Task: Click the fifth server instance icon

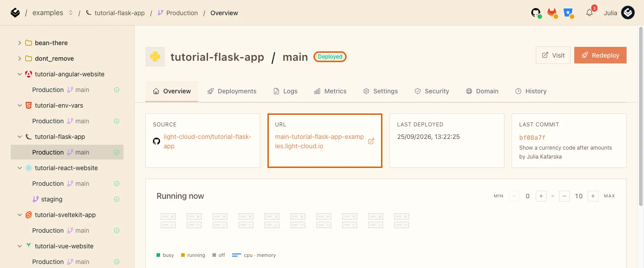Action: coord(272,221)
